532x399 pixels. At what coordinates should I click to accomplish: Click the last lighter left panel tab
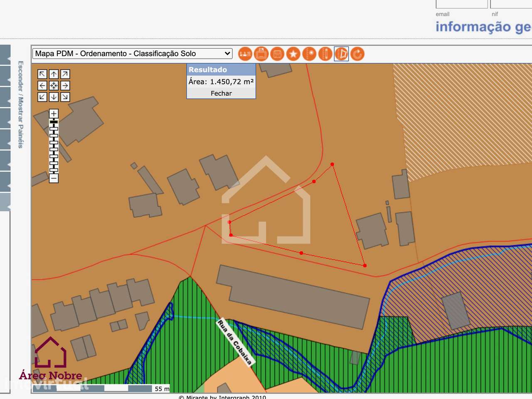tap(5, 202)
